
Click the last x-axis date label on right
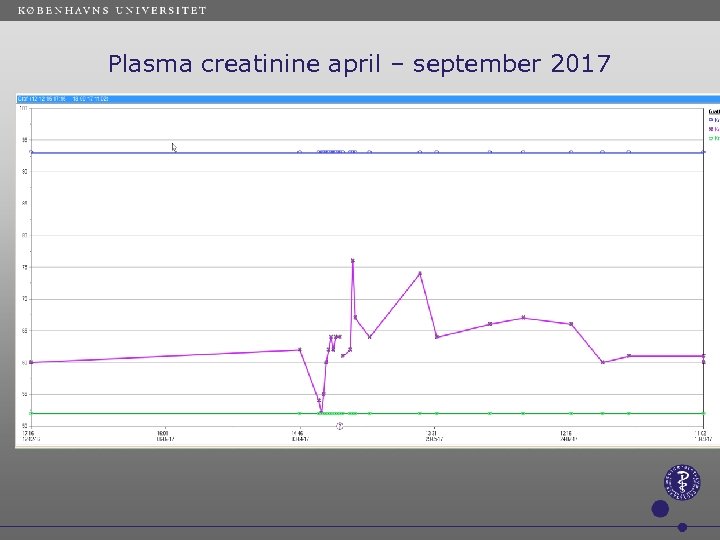pyautogui.click(x=703, y=436)
